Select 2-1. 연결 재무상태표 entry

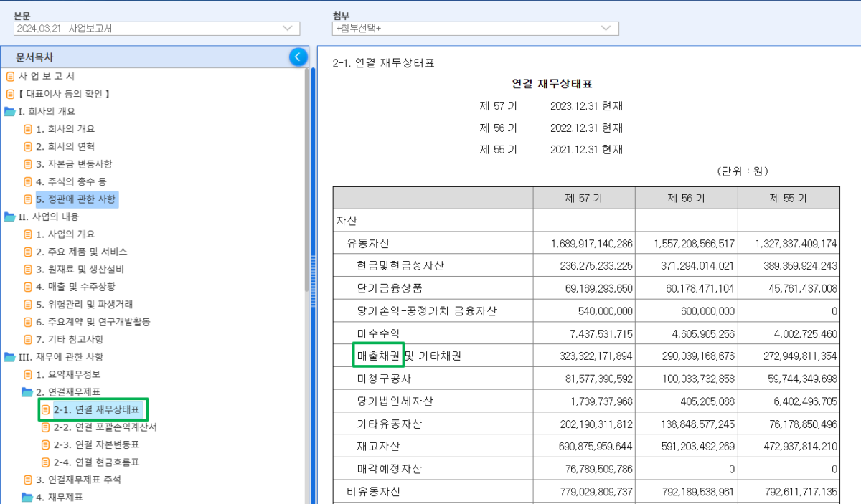point(98,410)
